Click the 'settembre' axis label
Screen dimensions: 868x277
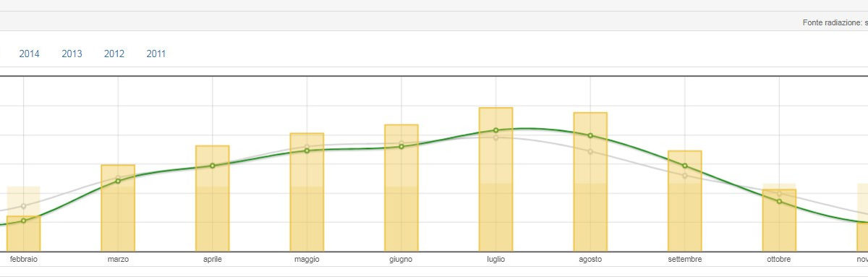click(x=684, y=259)
